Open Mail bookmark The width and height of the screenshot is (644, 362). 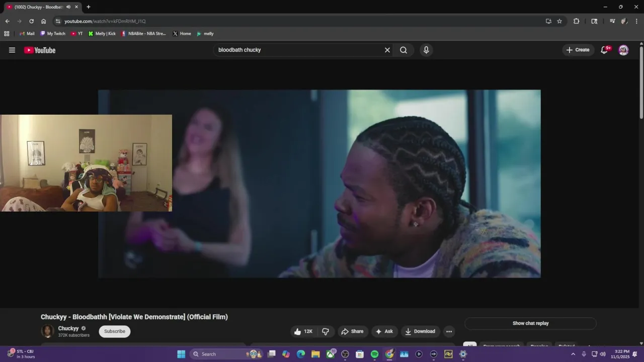coord(27,34)
